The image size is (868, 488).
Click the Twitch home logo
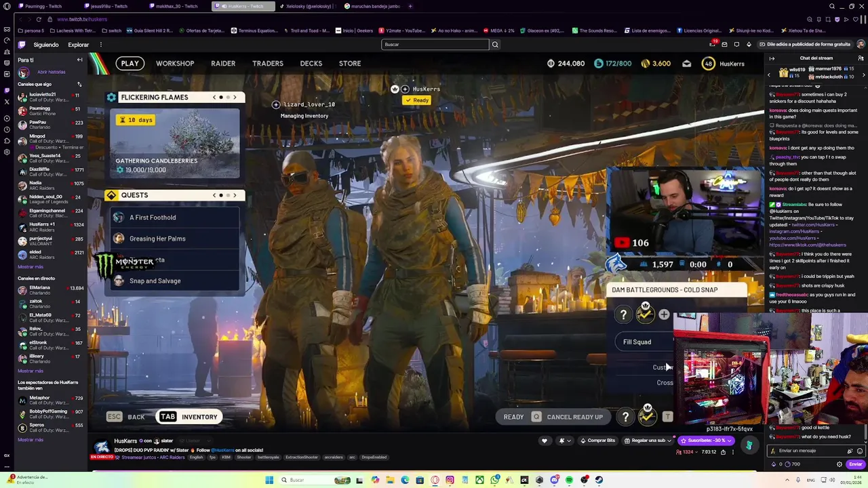[x=22, y=45]
